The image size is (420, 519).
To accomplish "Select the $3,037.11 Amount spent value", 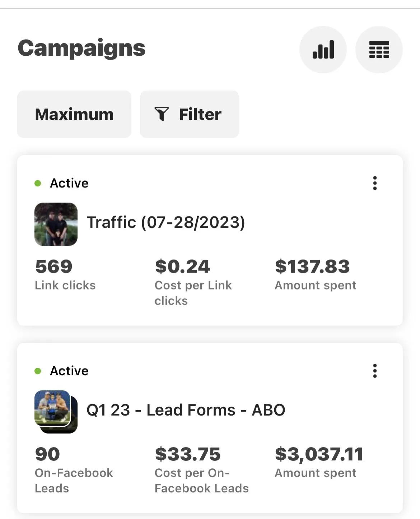I will click(x=319, y=454).
